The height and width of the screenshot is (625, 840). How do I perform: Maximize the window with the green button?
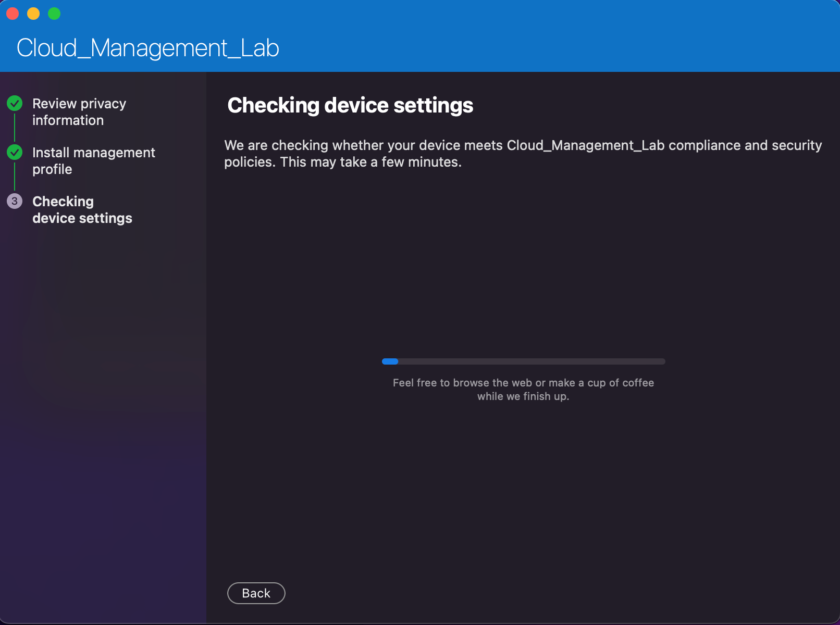click(x=54, y=14)
